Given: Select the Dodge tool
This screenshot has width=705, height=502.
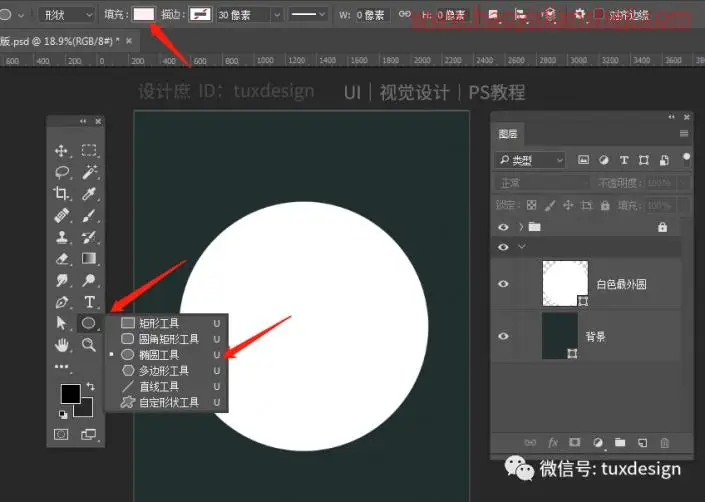Looking at the screenshot, I should click(x=89, y=280).
